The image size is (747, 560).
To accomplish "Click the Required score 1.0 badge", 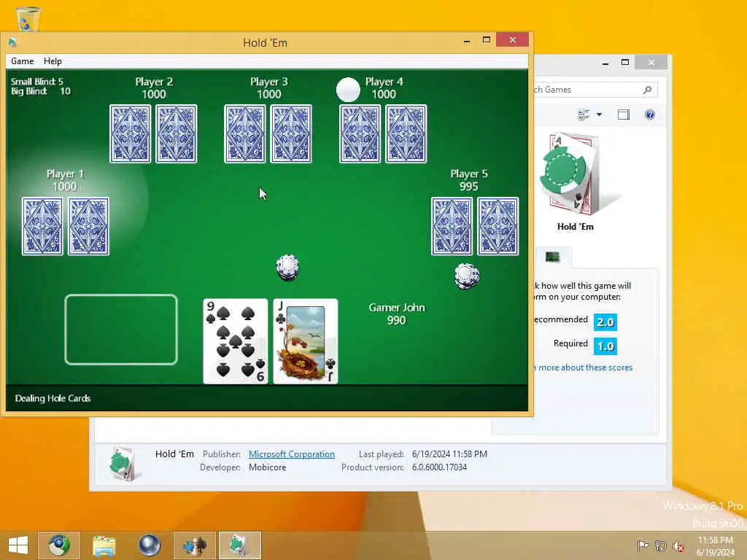I will pos(605,346).
